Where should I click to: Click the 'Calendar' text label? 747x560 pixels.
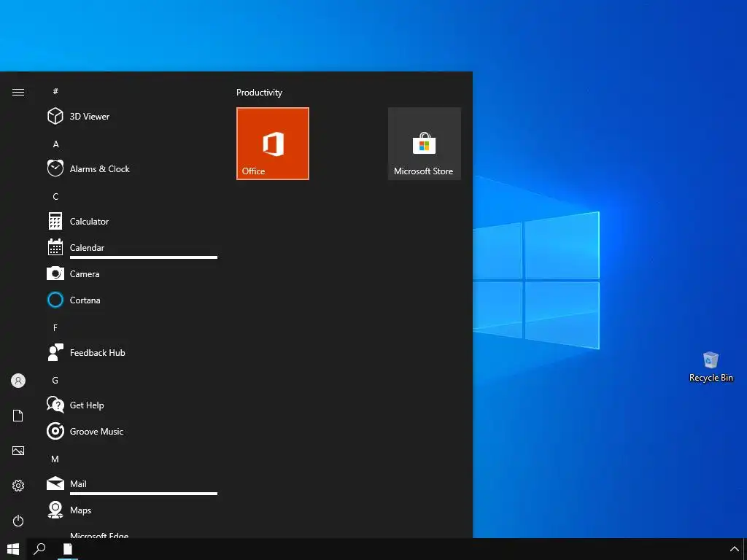pyautogui.click(x=87, y=248)
